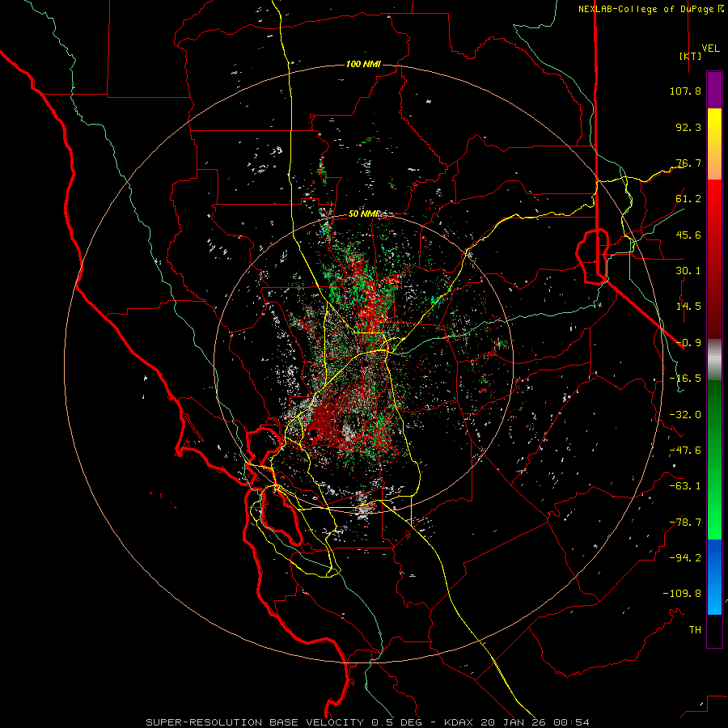728x728 pixels.
Task: Click the 14.5 velocity scale value
Action: coord(688,307)
